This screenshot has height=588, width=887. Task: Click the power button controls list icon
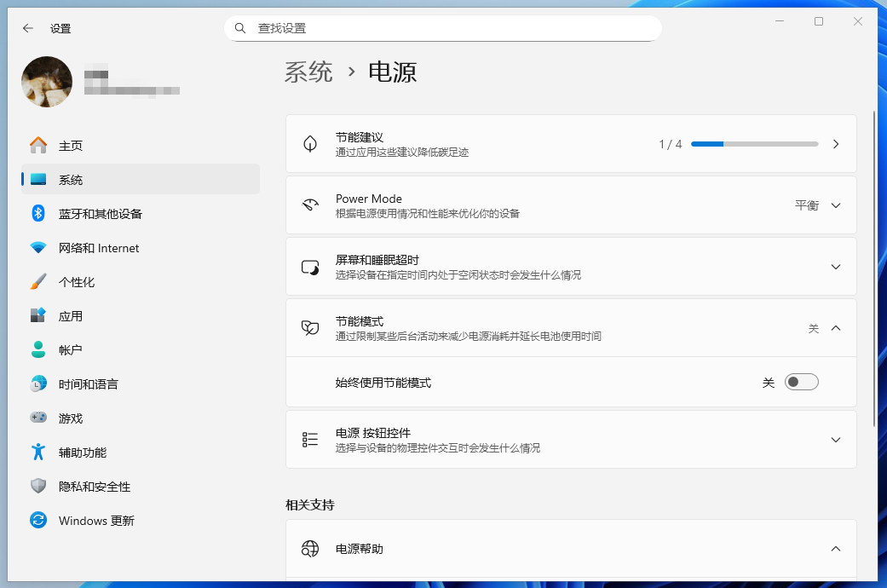point(310,440)
